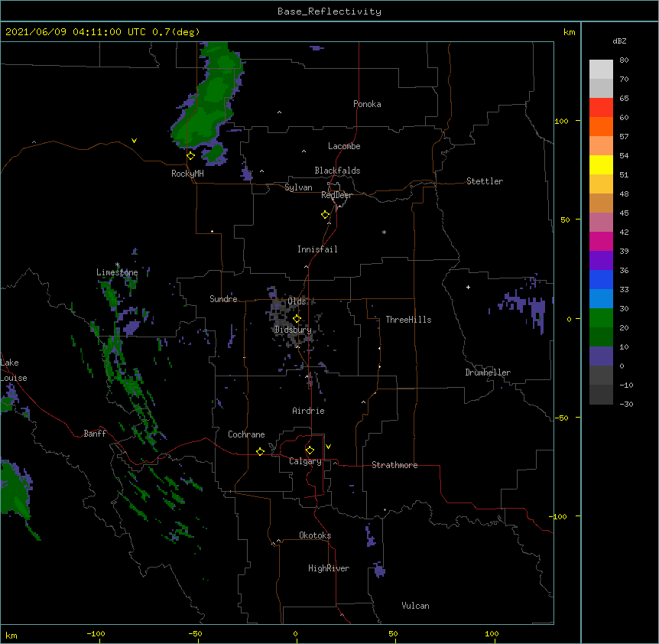Click the RedDeer label
This screenshot has height=644, width=659.
(336, 195)
